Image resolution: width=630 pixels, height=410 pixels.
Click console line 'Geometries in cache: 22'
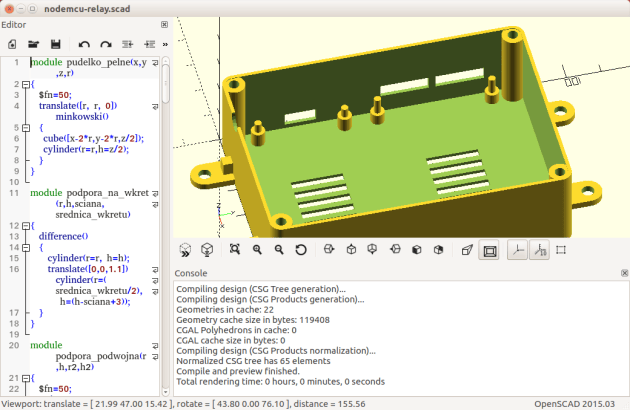tap(225, 310)
